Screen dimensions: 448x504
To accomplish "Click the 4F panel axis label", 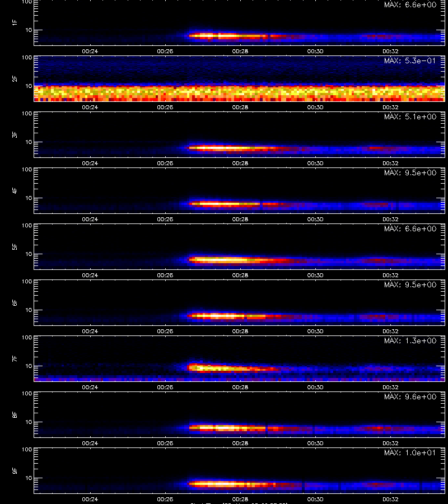I will pyautogui.click(x=15, y=190).
